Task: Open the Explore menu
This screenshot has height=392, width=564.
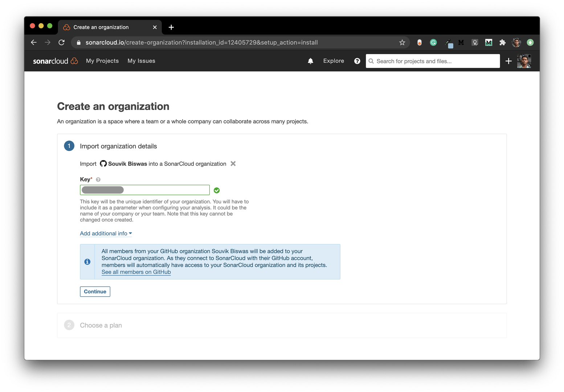Action: tap(333, 61)
